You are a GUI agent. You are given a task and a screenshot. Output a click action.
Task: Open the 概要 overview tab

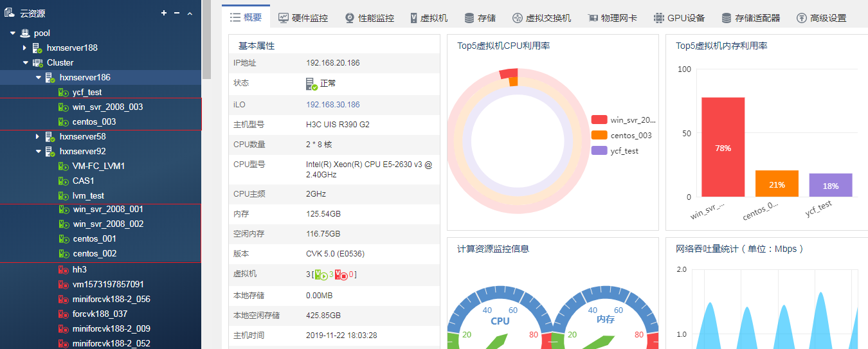click(246, 17)
